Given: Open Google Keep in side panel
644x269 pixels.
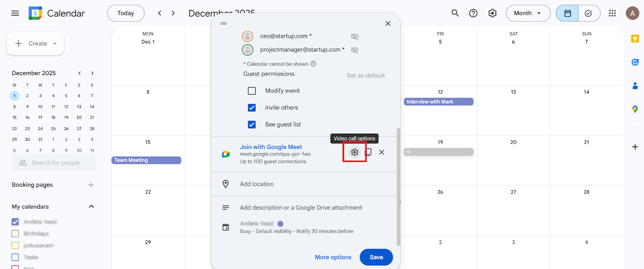Looking at the screenshot, I should coord(635,39).
